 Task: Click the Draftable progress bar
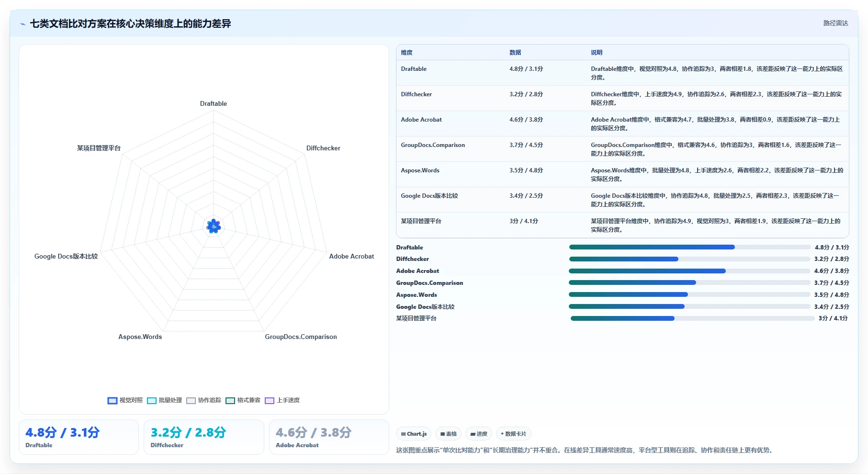pos(689,247)
